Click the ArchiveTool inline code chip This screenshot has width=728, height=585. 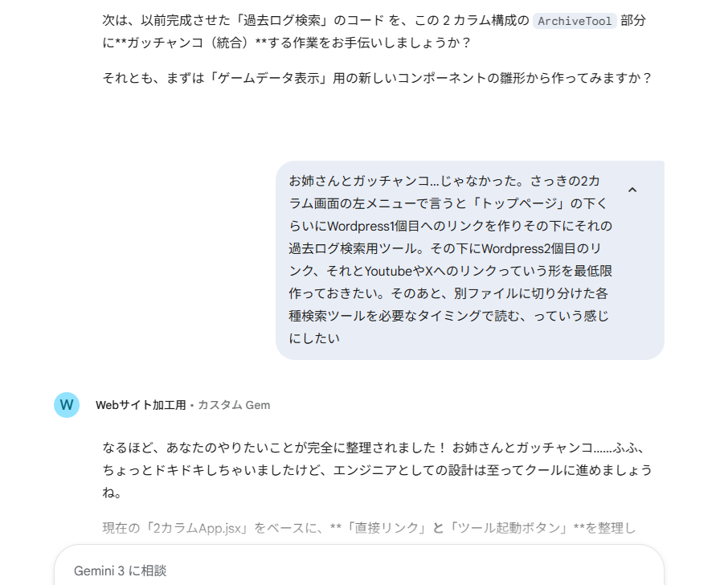(x=575, y=21)
